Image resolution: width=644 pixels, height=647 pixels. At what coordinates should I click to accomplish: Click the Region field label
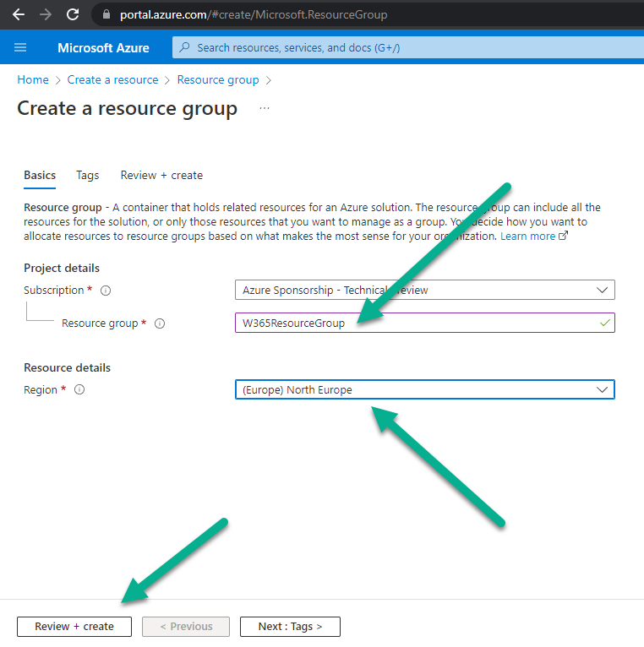41,389
